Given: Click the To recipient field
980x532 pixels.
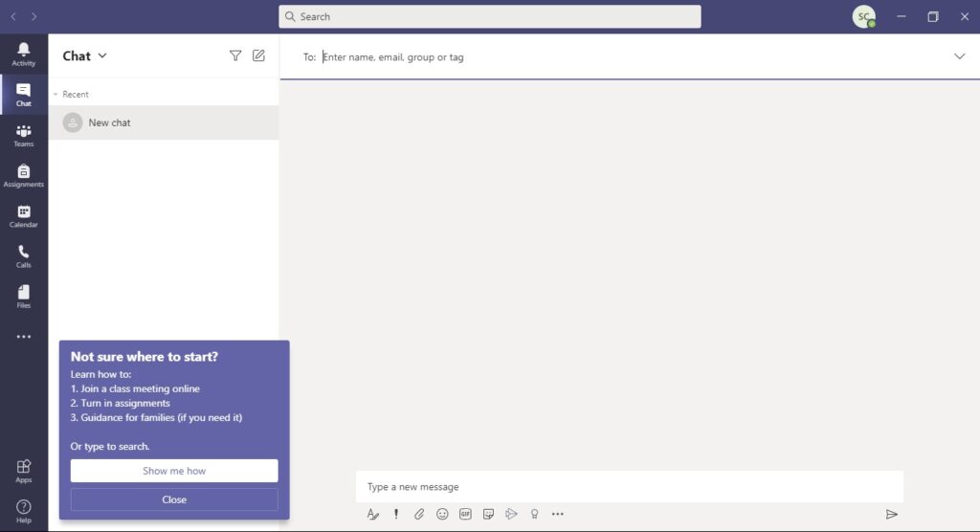Looking at the screenshot, I should pyautogui.click(x=632, y=56).
